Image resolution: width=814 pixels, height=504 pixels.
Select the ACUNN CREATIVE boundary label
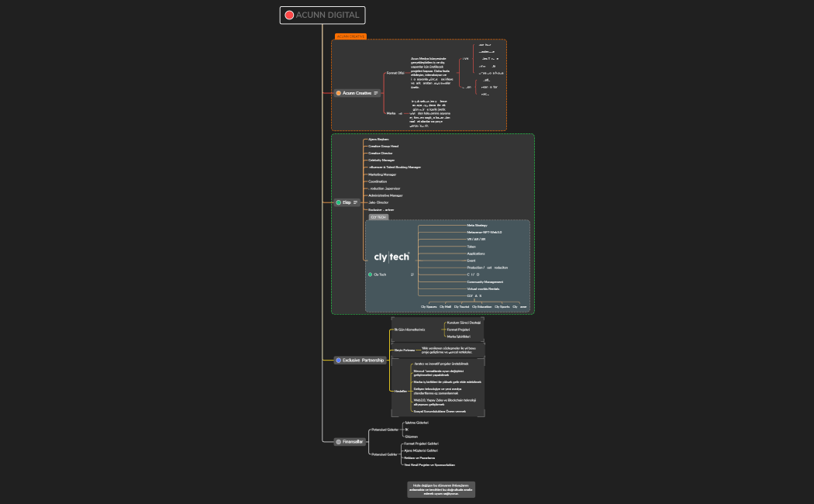pyautogui.click(x=350, y=36)
